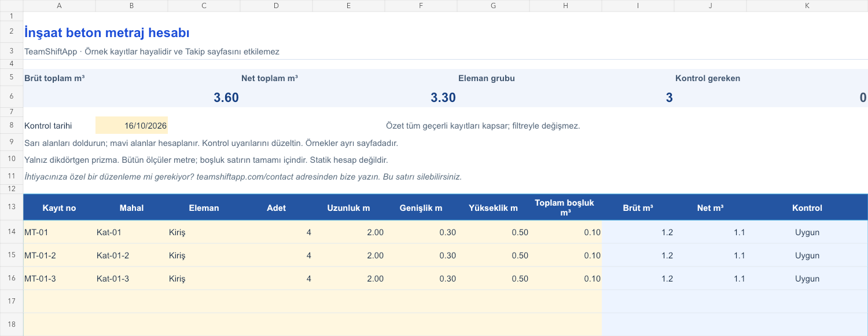The image size is (868, 336).
Task: Select the 'Kontrol gereken' summary label
Action: (708, 78)
